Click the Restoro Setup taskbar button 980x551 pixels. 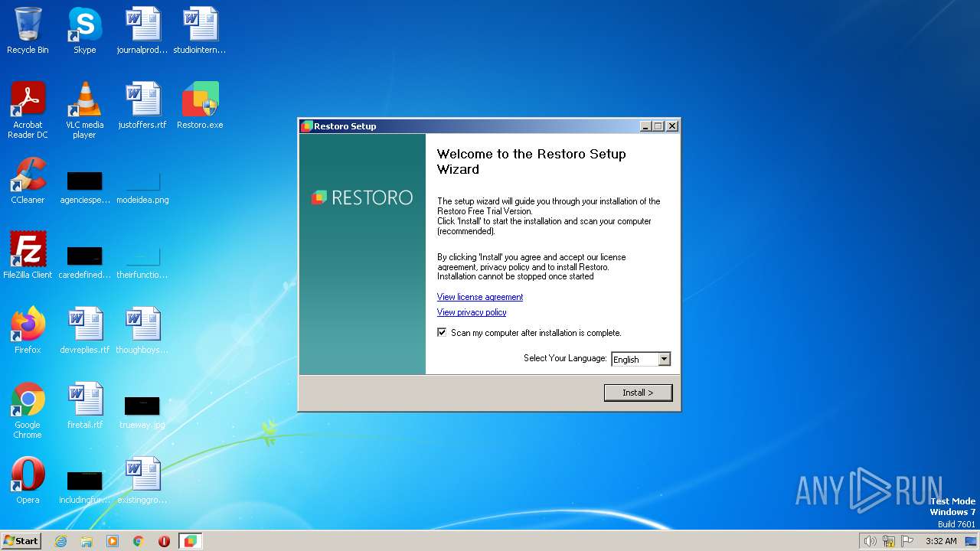point(190,541)
